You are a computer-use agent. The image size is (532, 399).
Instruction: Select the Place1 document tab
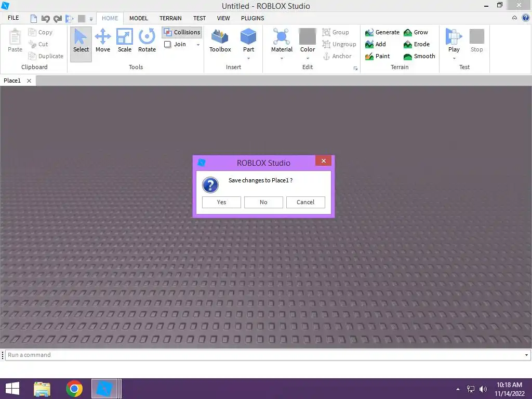(x=12, y=81)
